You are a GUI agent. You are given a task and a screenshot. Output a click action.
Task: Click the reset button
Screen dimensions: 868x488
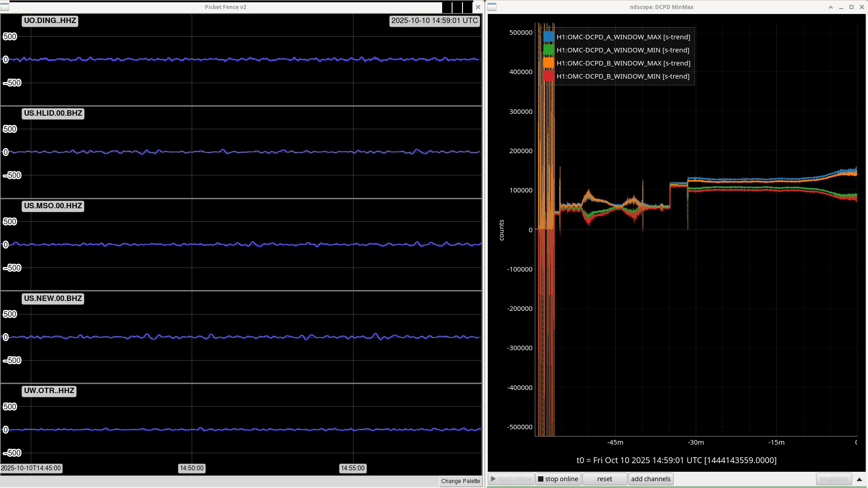(604, 479)
